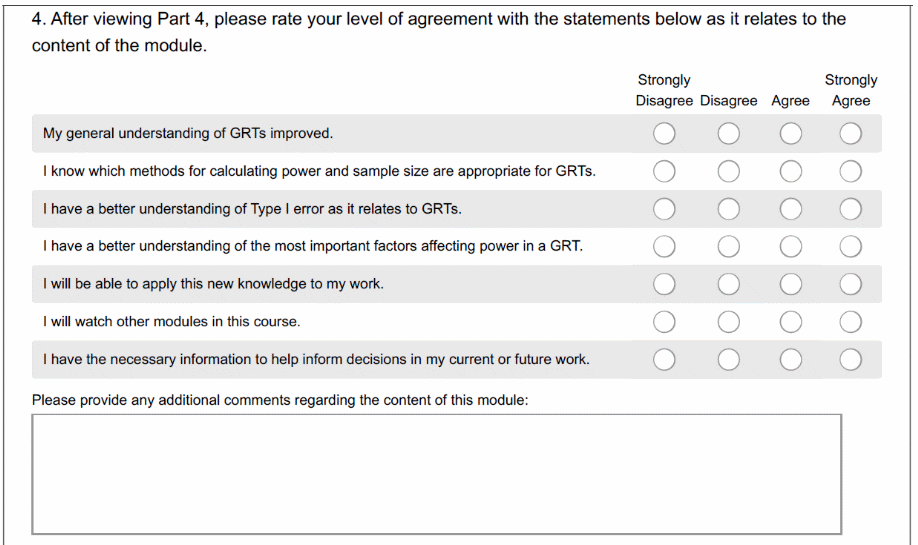Image resolution: width=918 pixels, height=545 pixels.
Task: Choose Strongly Agree for factors affecting power
Action: click(x=851, y=247)
